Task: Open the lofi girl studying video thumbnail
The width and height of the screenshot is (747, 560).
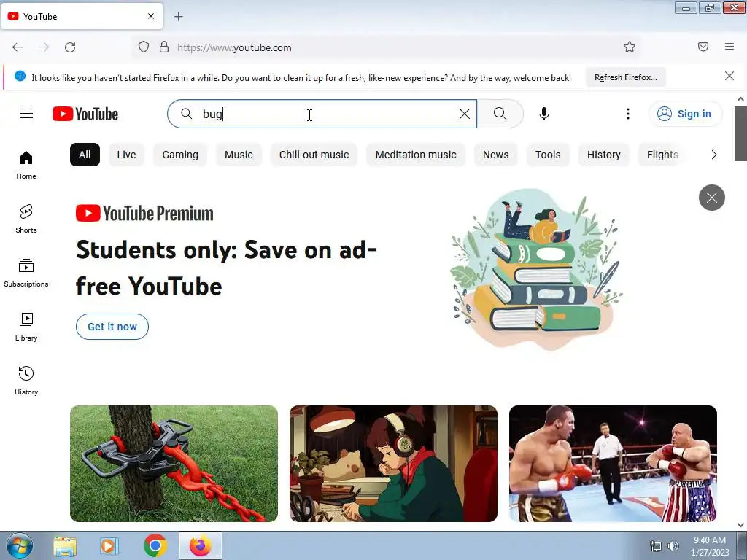Action: (393, 464)
